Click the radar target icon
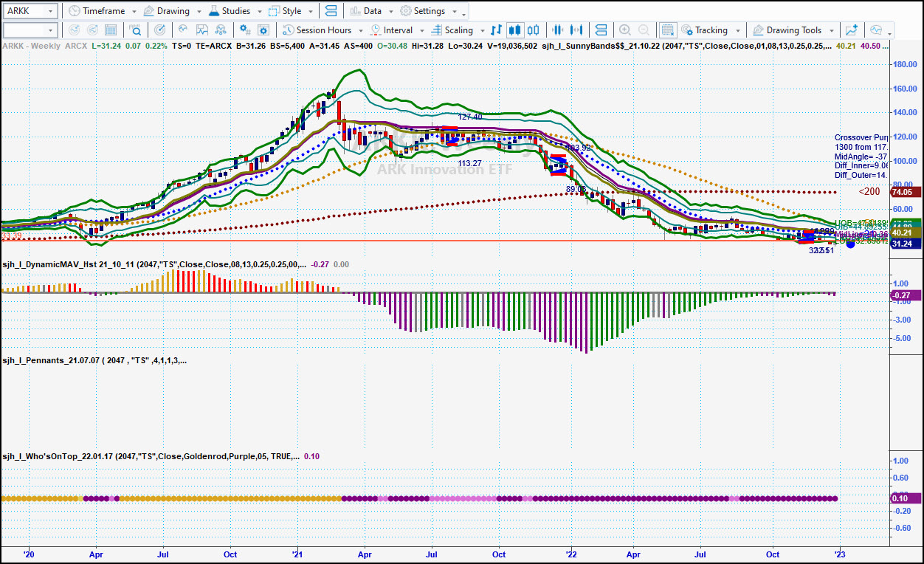 (160, 30)
